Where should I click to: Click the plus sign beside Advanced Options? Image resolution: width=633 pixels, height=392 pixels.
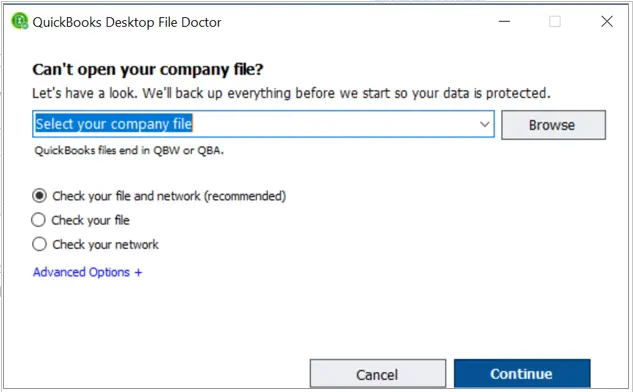tap(138, 273)
